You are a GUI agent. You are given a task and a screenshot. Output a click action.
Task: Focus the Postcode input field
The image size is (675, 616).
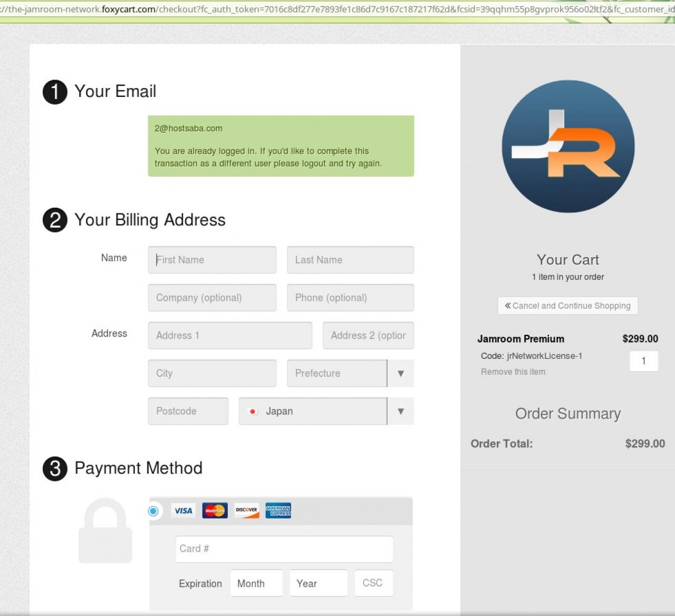point(188,411)
